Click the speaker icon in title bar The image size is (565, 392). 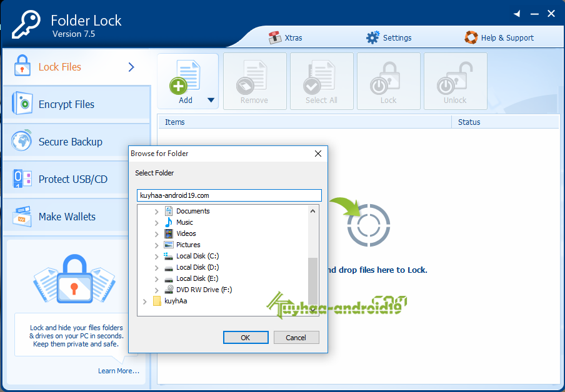point(517,14)
